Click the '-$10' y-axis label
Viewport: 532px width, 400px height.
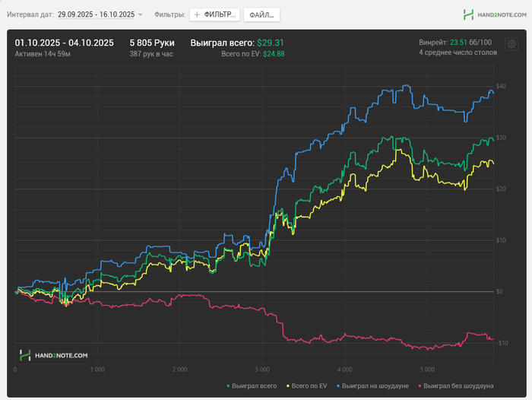click(502, 343)
